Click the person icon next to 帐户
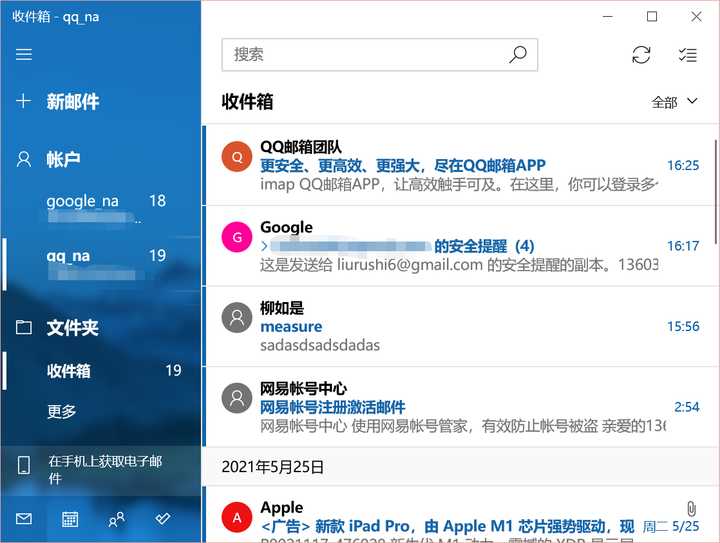This screenshot has width=720, height=543. coord(24,159)
